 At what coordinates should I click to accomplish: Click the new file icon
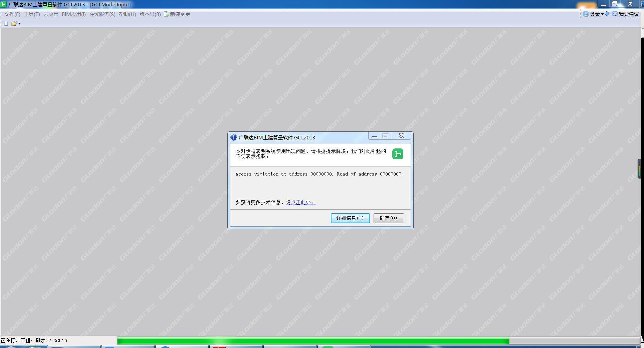(6, 23)
